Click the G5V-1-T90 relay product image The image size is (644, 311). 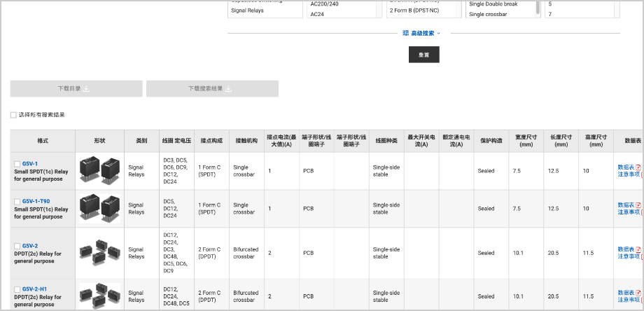[x=99, y=208]
